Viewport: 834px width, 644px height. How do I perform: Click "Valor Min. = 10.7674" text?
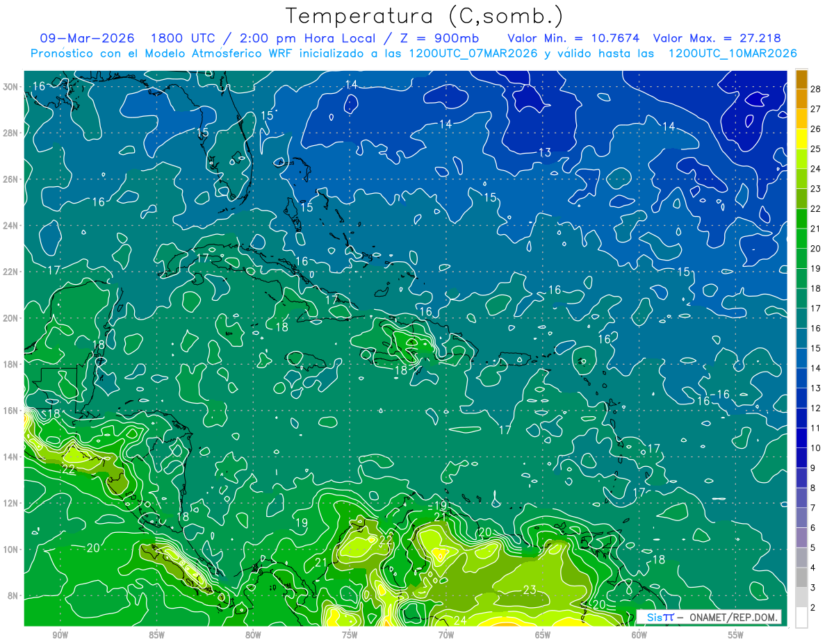point(573,38)
